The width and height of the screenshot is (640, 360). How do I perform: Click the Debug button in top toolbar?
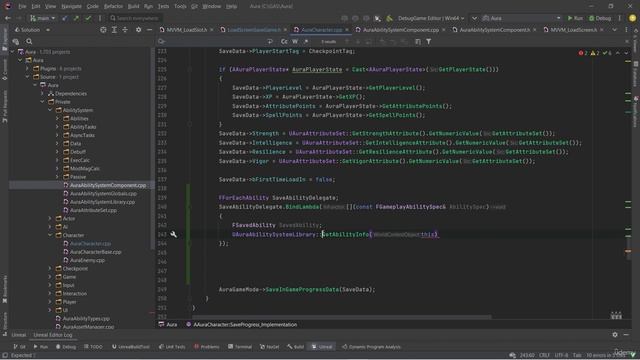click(600, 18)
